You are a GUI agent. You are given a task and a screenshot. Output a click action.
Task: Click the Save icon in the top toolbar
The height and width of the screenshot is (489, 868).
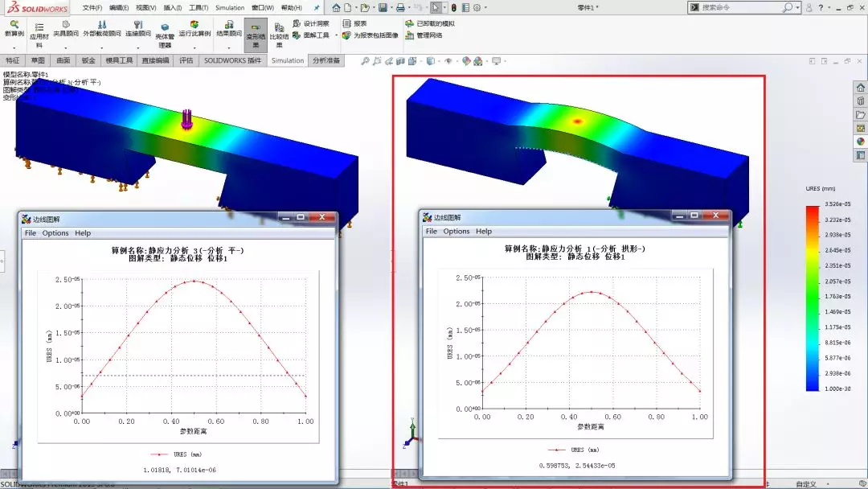pos(383,8)
